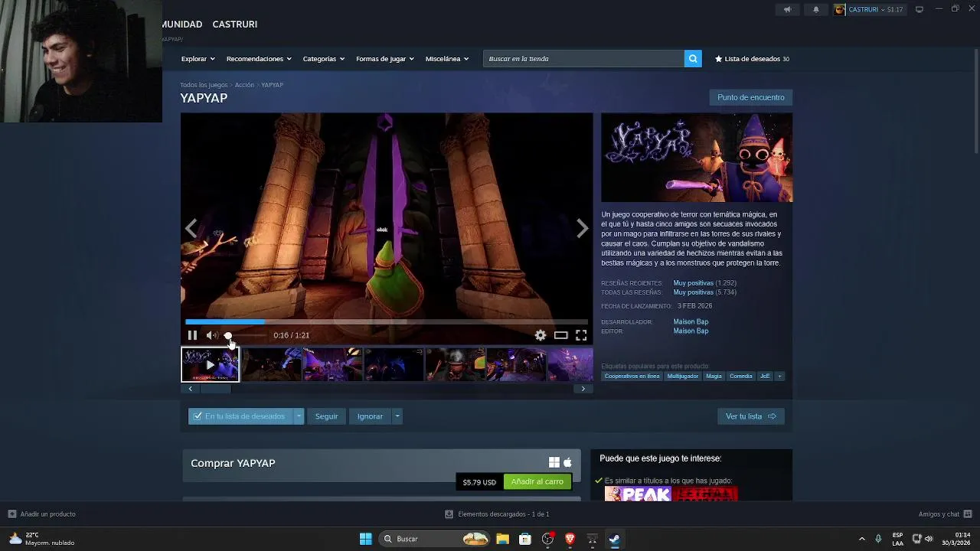980x551 pixels.
Task: Open the Maison Bap editor link
Action: [691, 331]
